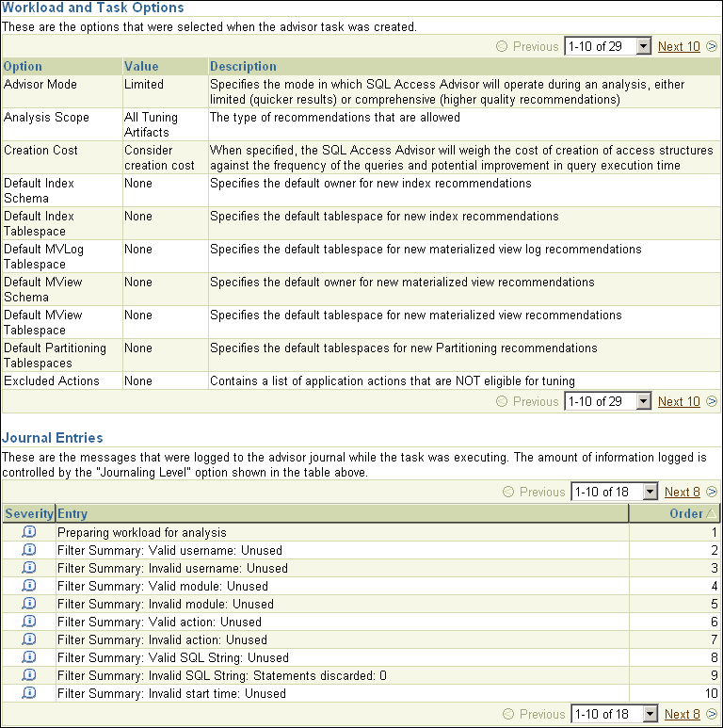Click Next 10 link above options table
The image size is (723, 728).
coord(679,46)
